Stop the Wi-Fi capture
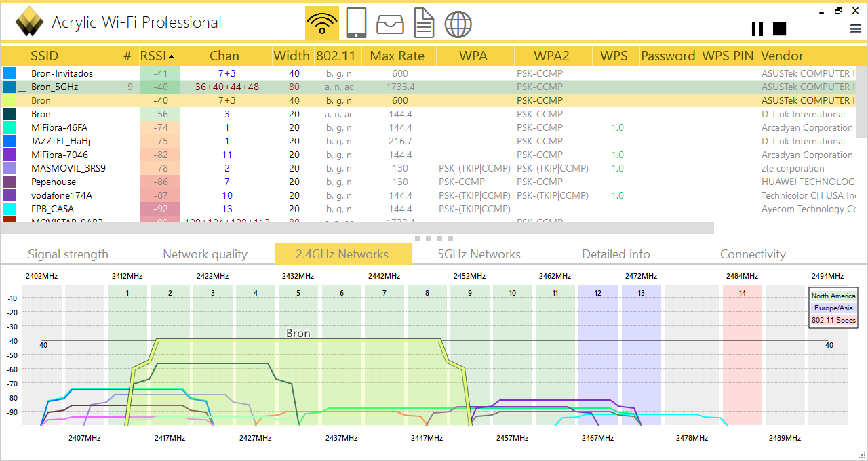 [780, 29]
